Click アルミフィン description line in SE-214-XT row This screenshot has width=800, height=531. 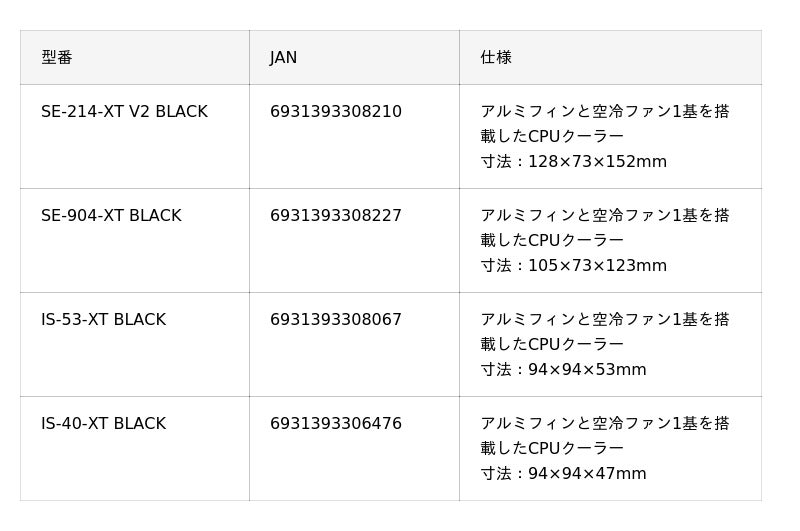point(605,112)
